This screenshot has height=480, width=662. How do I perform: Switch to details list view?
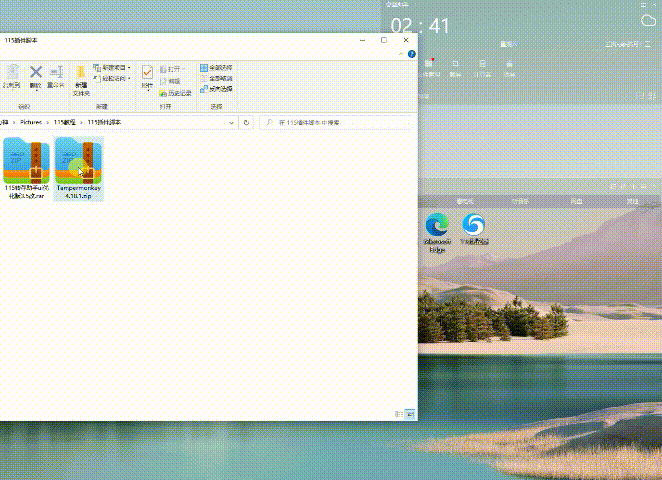[400, 413]
